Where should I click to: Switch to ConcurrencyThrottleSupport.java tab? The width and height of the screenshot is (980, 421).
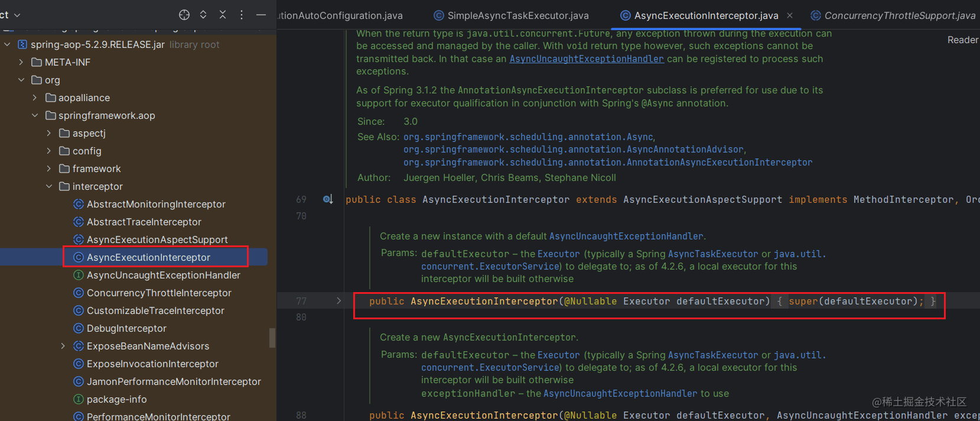(x=899, y=15)
